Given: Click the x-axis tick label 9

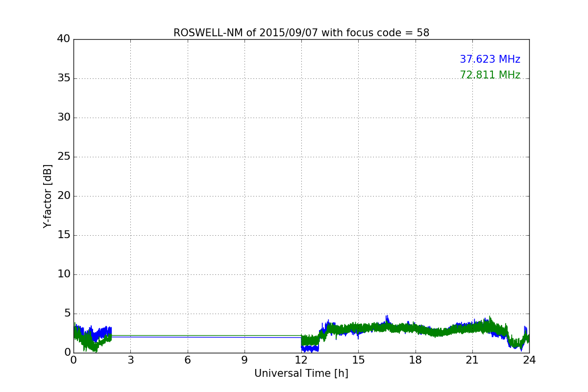Looking at the screenshot, I should click(x=245, y=360).
